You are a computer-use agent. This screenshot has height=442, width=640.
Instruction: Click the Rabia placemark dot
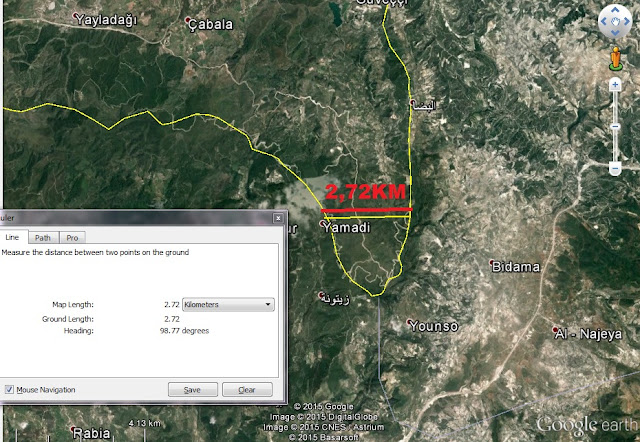pyautogui.click(x=73, y=429)
